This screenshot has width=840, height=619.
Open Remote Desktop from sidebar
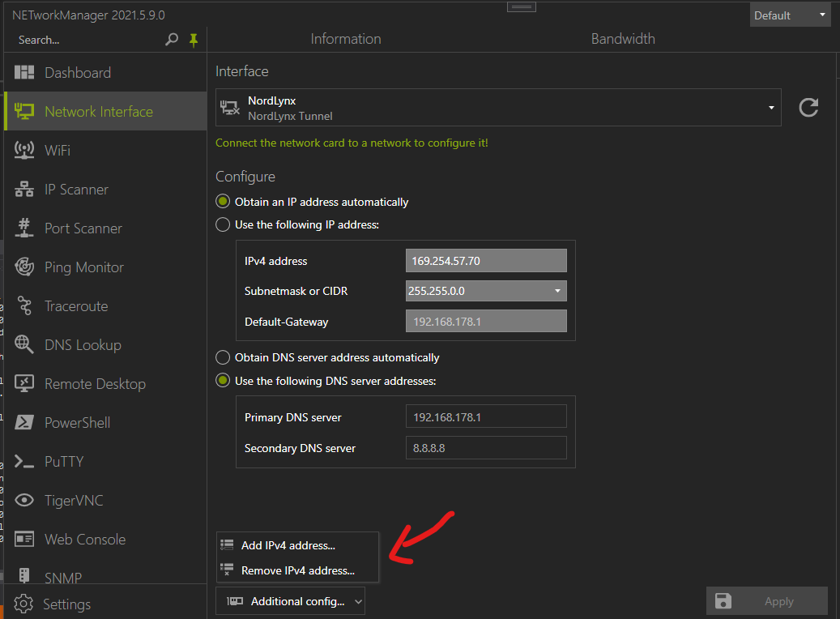[x=105, y=384]
